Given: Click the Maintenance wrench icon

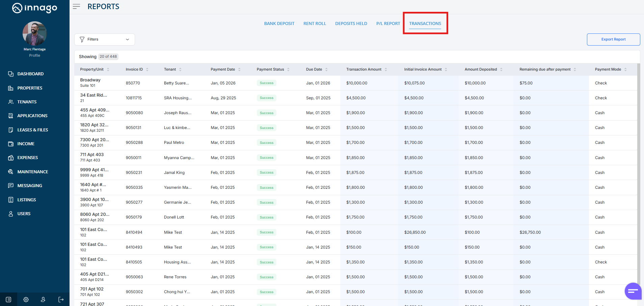Looking at the screenshot, I should coord(11,172).
